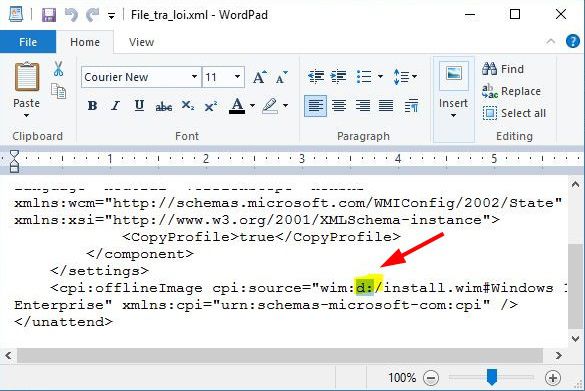Image resolution: width=585 pixels, height=391 pixels.
Task: Open the font size 11 dropdown
Action: (237, 77)
